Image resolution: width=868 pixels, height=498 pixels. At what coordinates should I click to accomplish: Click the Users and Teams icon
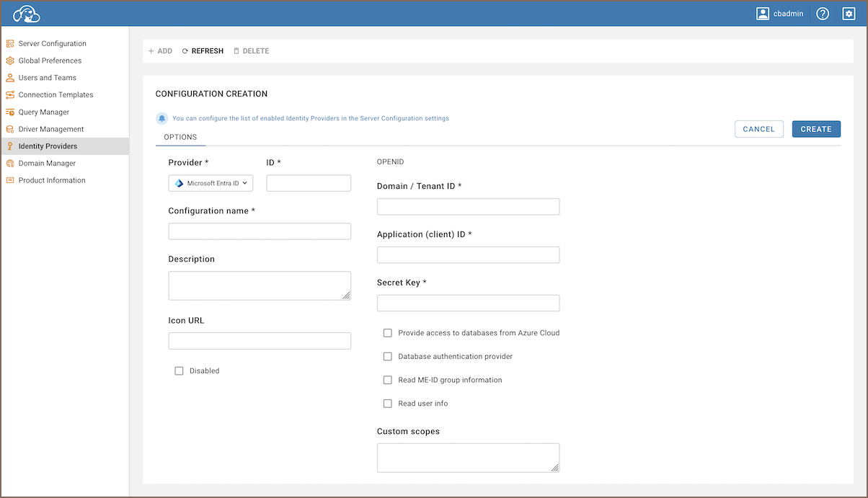(x=10, y=78)
